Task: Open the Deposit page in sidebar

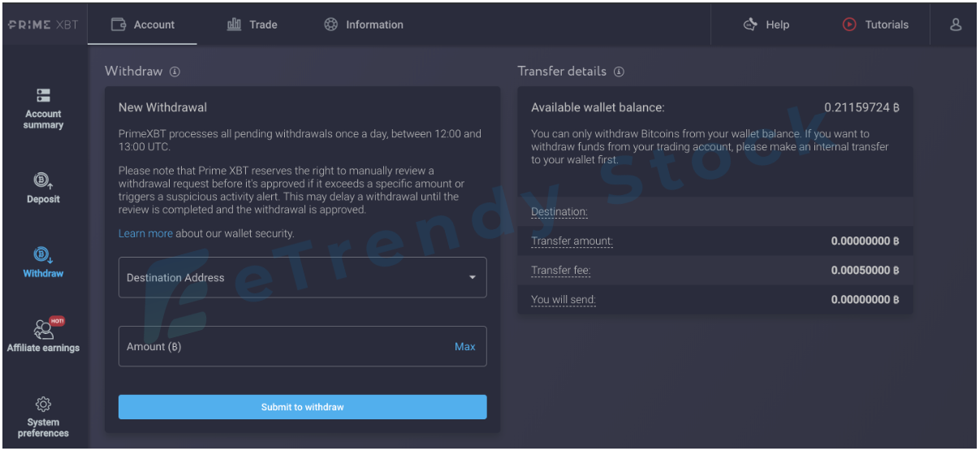Action: click(x=43, y=188)
